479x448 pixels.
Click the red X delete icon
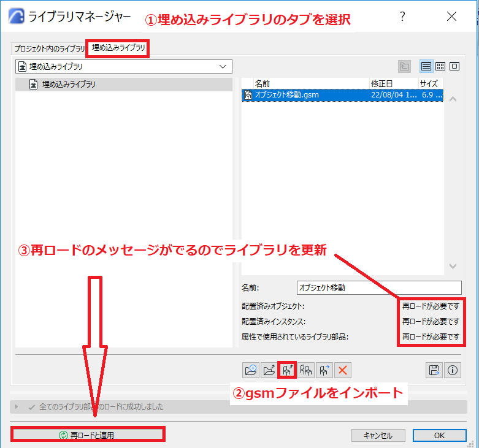(342, 370)
